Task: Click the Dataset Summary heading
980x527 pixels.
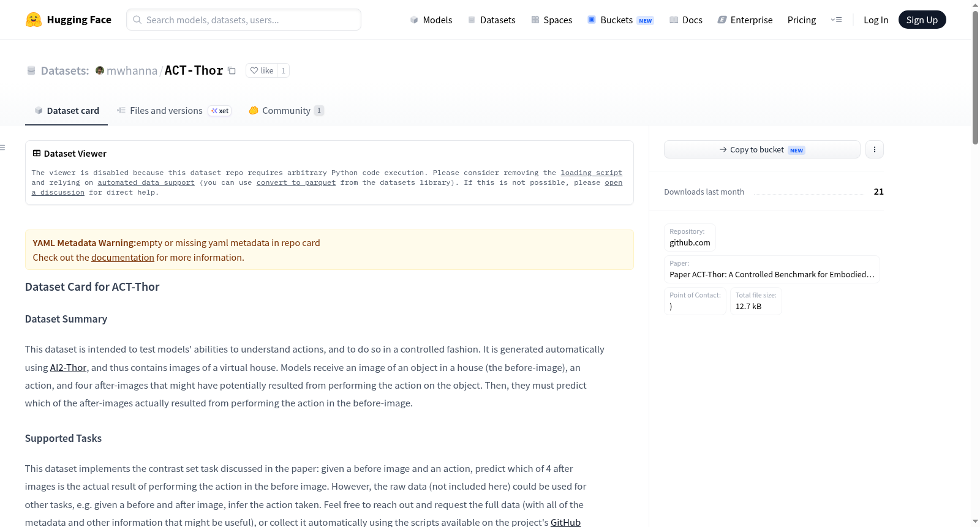Action: click(x=66, y=319)
